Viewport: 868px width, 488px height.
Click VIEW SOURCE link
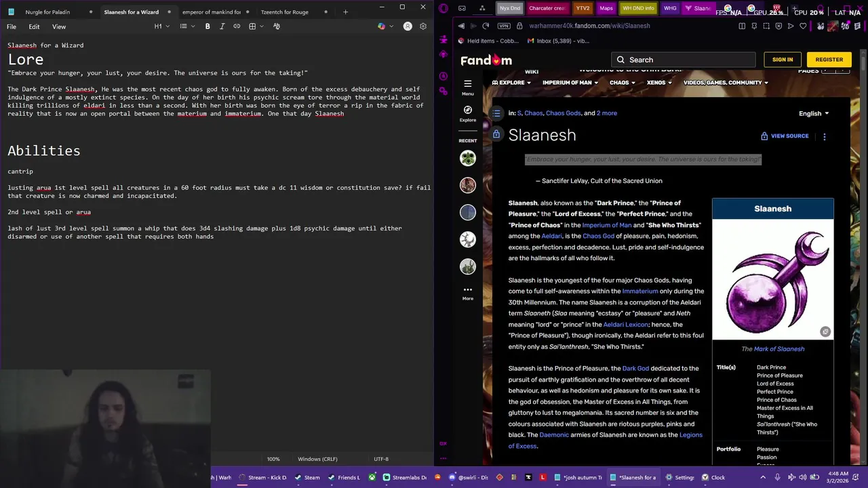pos(785,136)
